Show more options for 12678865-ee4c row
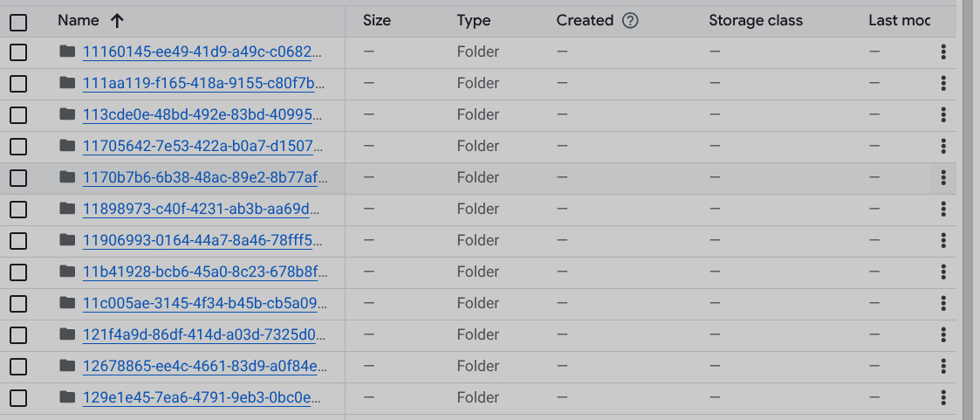This screenshot has width=980, height=420. [943, 367]
